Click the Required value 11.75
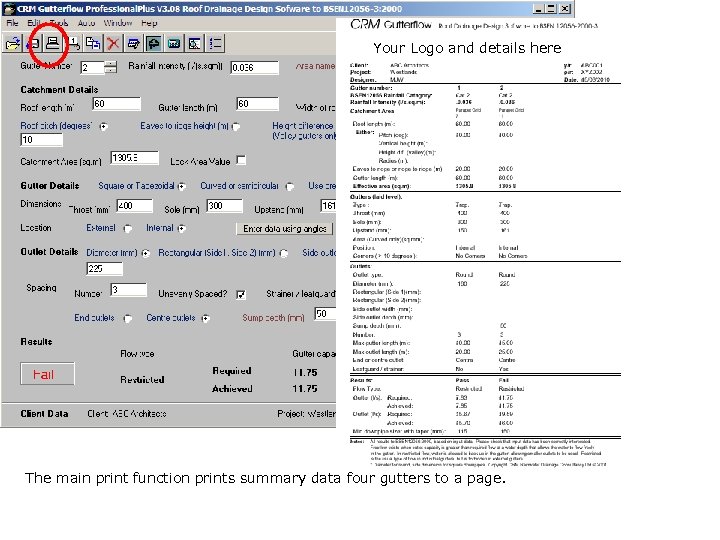Image resolution: width=720 pixels, height=540 pixels. (305, 372)
